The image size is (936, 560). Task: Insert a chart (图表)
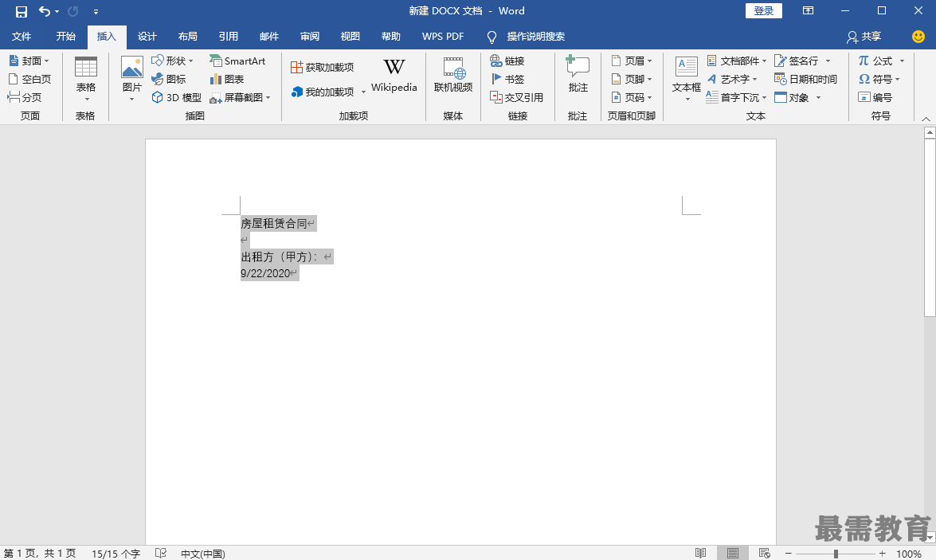pyautogui.click(x=226, y=79)
